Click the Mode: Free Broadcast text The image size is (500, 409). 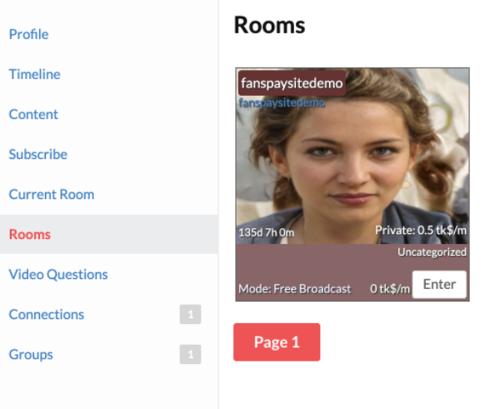[x=295, y=288]
